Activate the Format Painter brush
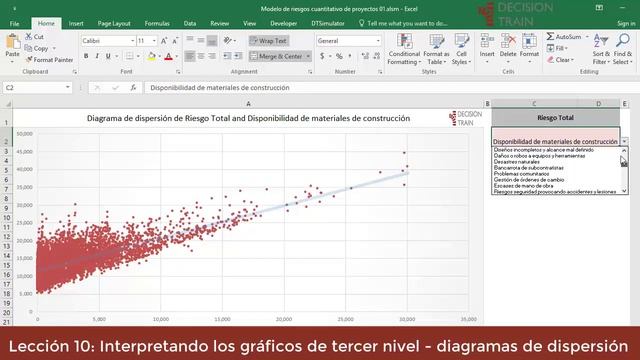The width and height of the screenshot is (640, 360). tap(29, 60)
